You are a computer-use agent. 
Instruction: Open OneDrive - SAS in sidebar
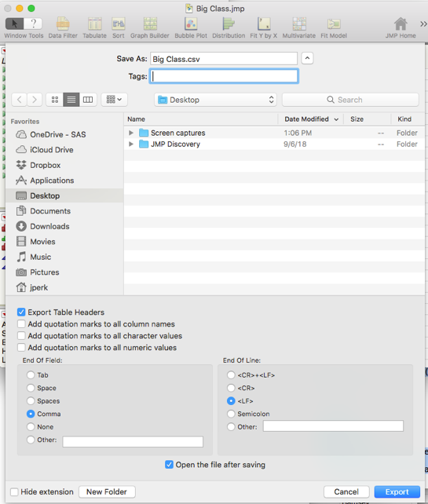click(x=64, y=134)
